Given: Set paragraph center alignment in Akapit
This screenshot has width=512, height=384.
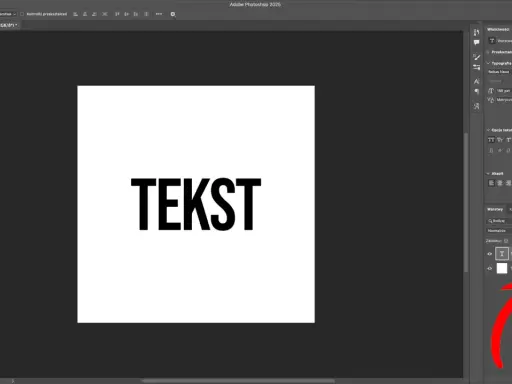Looking at the screenshot, I should pos(500,183).
